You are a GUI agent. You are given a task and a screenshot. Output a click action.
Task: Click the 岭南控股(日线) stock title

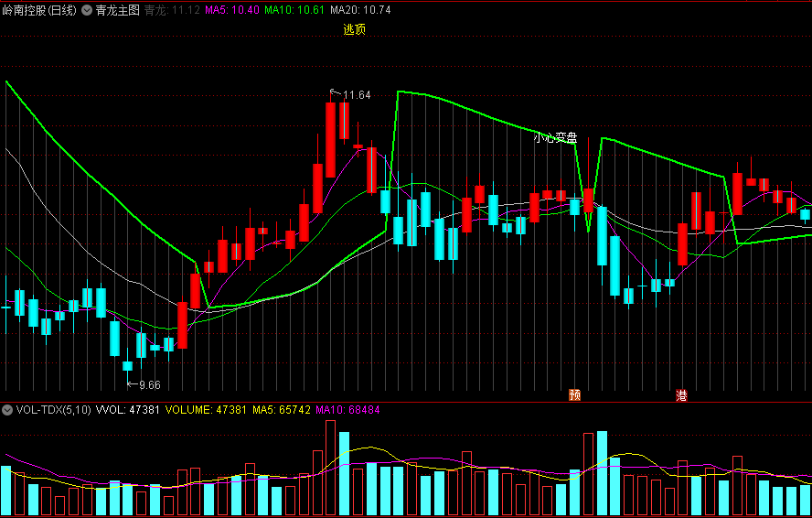click(x=39, y=10)
